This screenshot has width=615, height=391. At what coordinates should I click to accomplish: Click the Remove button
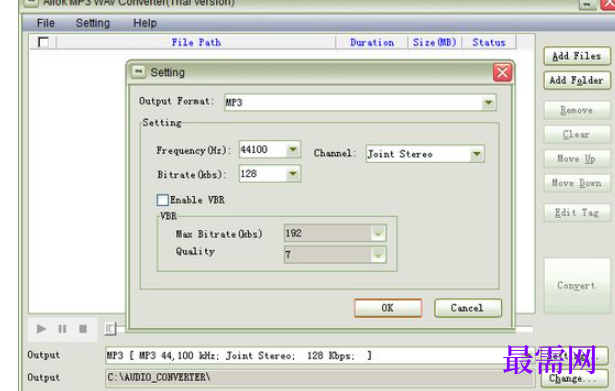pyautogui.click(x=577, y=110)
